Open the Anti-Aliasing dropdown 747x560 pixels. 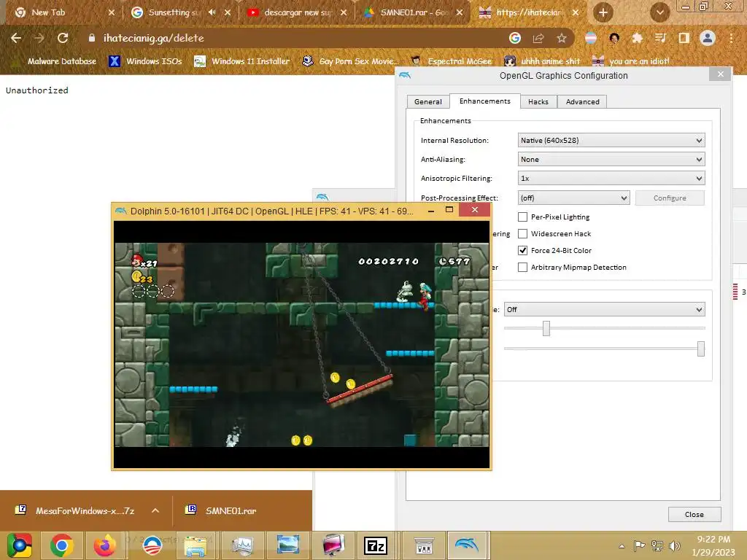611,160
